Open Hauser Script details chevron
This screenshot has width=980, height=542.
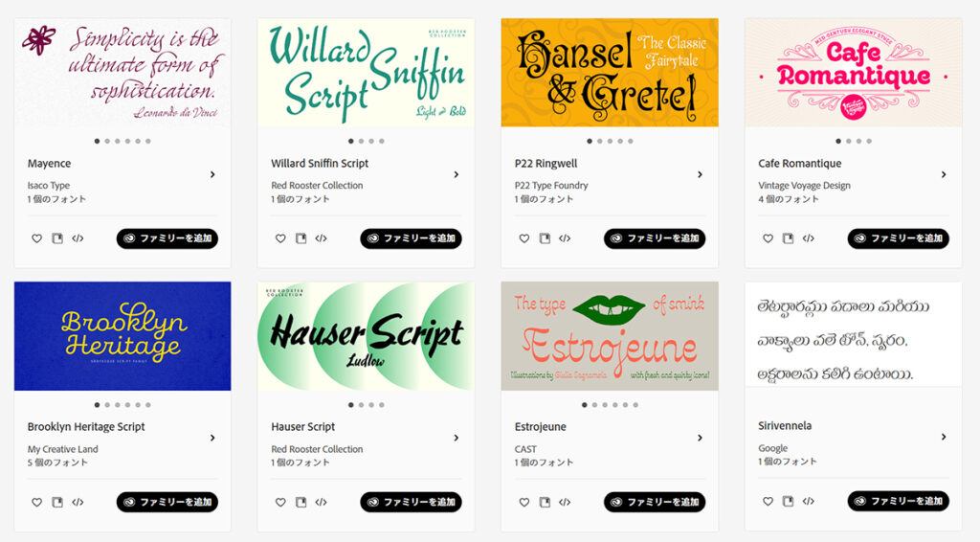(x=457, y=438)
